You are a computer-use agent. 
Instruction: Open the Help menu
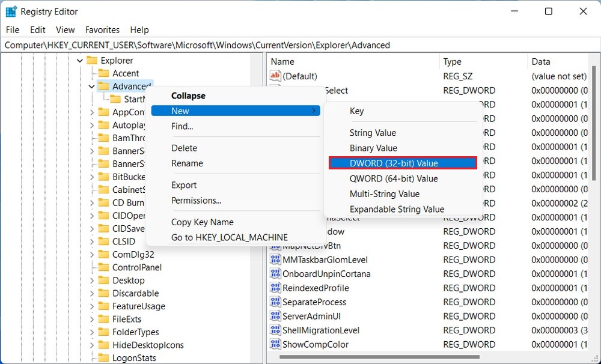139,29
